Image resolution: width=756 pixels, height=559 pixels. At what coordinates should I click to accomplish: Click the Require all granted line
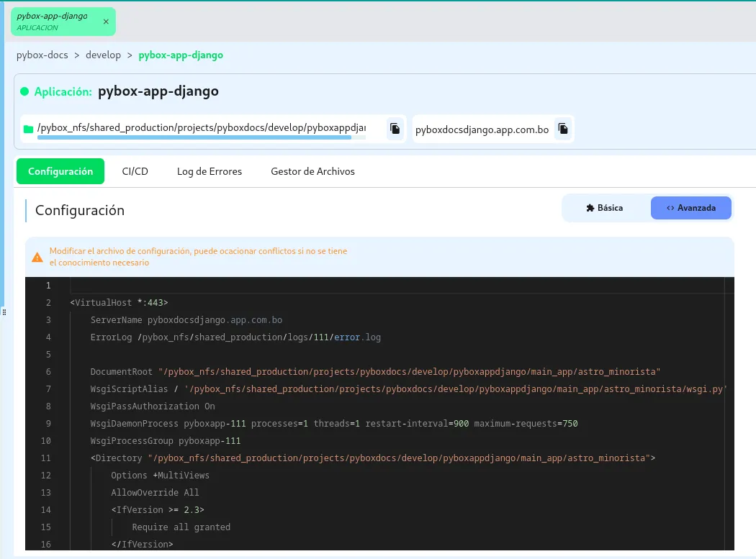181,527
